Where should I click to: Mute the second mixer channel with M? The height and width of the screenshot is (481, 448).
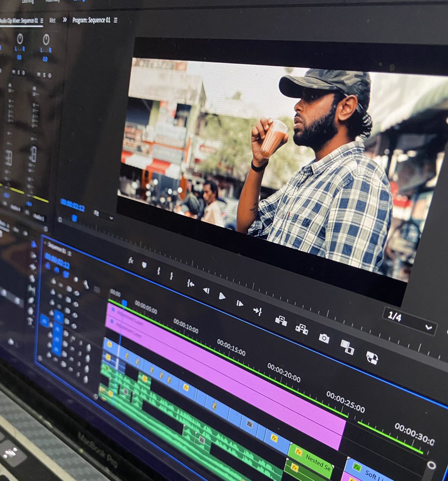[39, 75]
